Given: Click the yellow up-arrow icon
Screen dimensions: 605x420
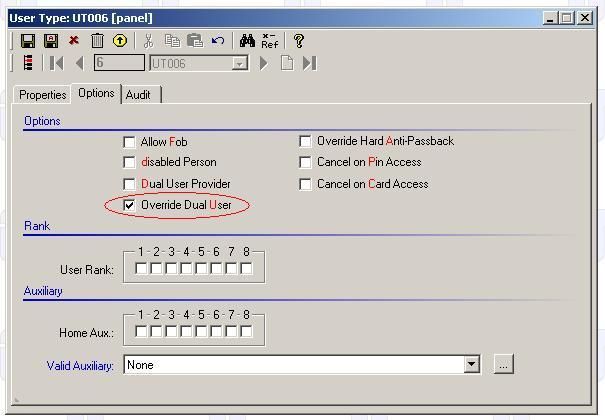Looking at the screenshot, I should coord(120,41).
